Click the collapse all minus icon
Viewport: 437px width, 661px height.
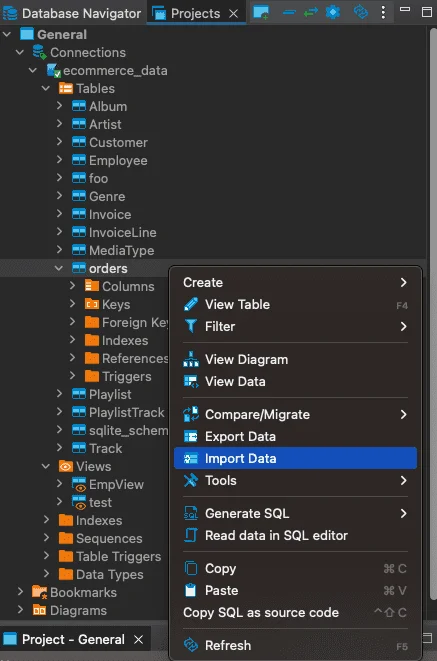[x=289, y=13]
